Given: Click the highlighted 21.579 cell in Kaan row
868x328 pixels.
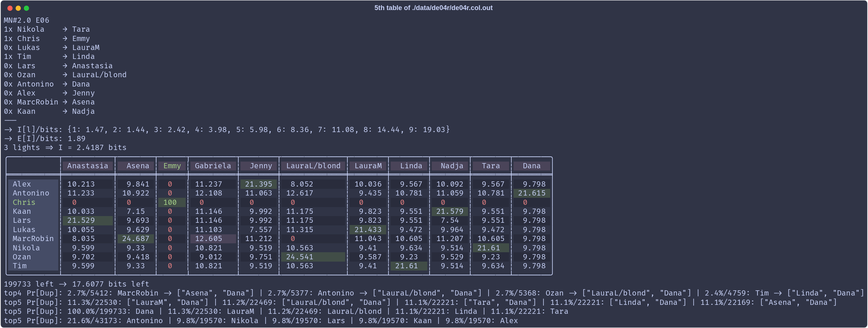Looking at the screenshot, I should pyautogui.click(x=450, y=211).
